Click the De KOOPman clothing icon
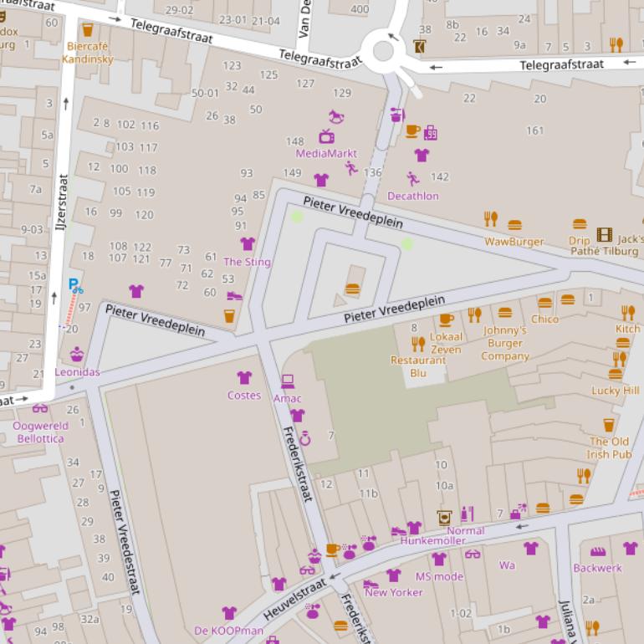644x644 pixels. (229, 613)
